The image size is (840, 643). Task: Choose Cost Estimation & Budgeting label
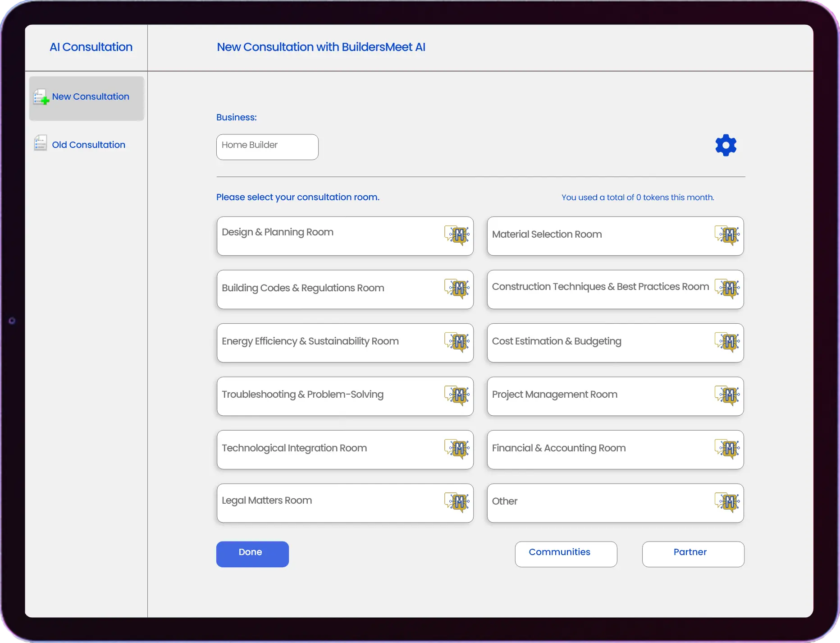557,341
